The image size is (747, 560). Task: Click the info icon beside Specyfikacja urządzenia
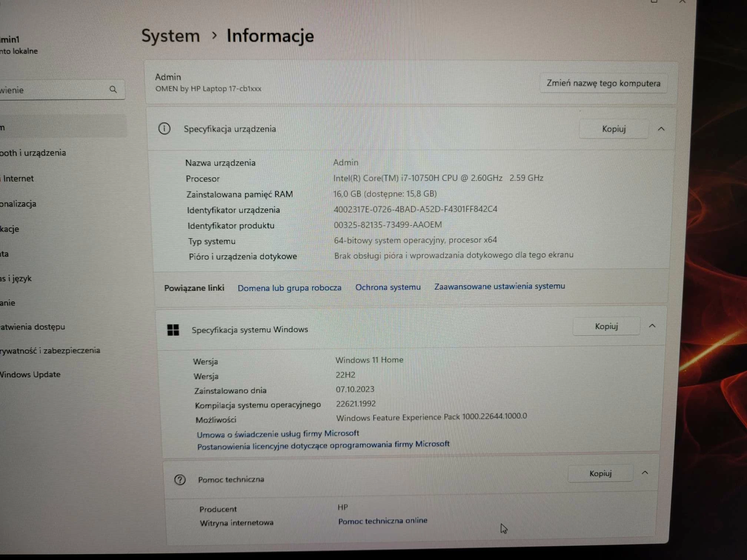click(165, 129)
